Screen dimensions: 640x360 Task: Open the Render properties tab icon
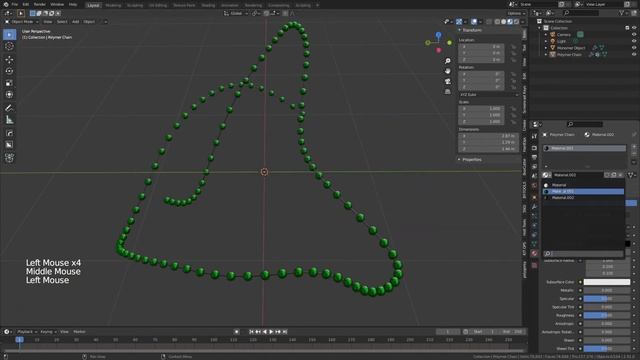click(x=534, y=148)
